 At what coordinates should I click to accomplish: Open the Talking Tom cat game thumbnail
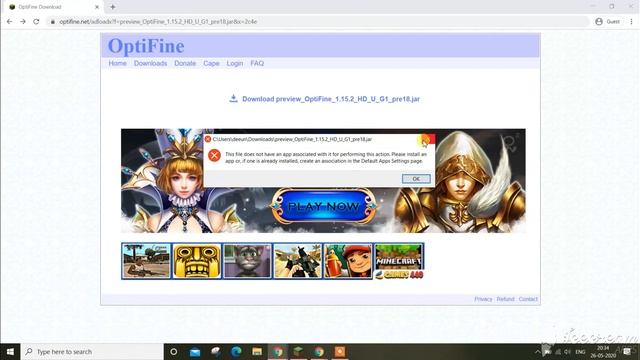click(x=247, y=261)
